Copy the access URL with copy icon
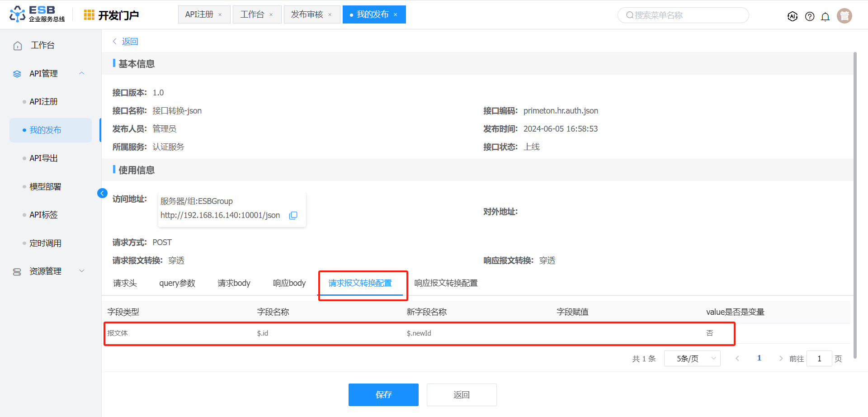 [x=293, y=215]
